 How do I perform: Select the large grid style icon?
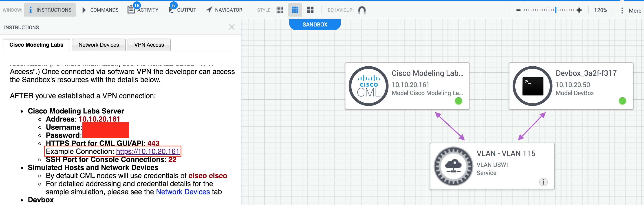click(310, 10)
